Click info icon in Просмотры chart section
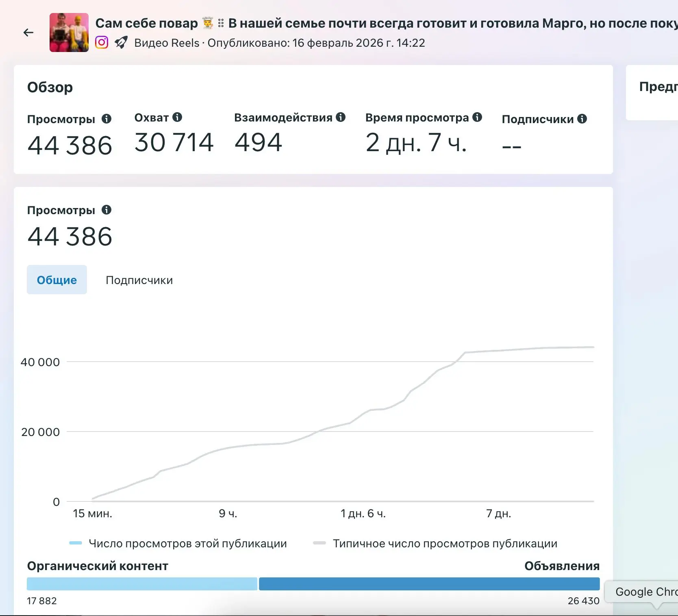 point(106,210)
